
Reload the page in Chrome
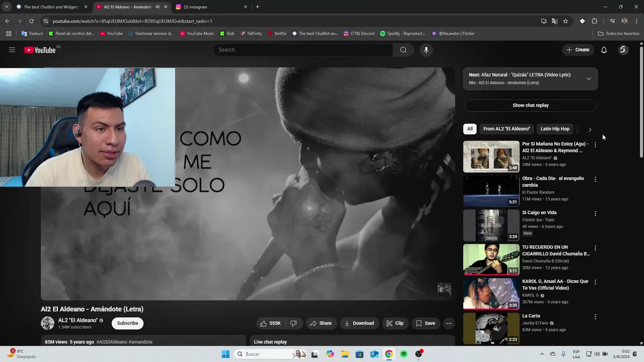[x=31, y=21]
